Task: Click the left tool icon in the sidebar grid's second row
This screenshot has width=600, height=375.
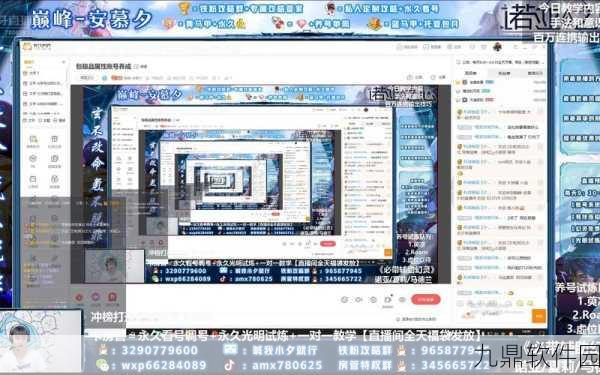Action: tap(33, 158)
